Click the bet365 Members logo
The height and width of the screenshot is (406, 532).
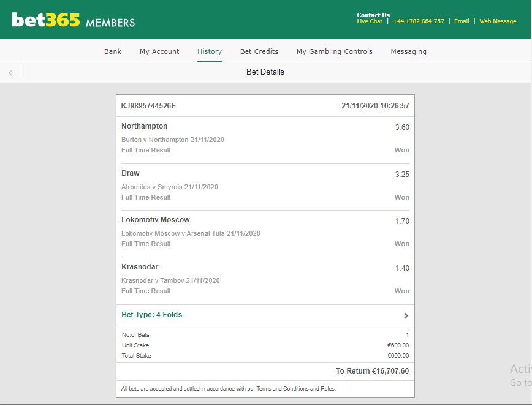click(74, 20)
